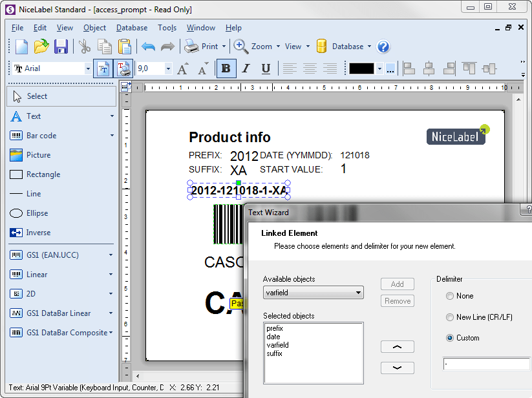
Task: Move selected object up with arrow button
Action: pyautogui.click(x=398, y=347)
